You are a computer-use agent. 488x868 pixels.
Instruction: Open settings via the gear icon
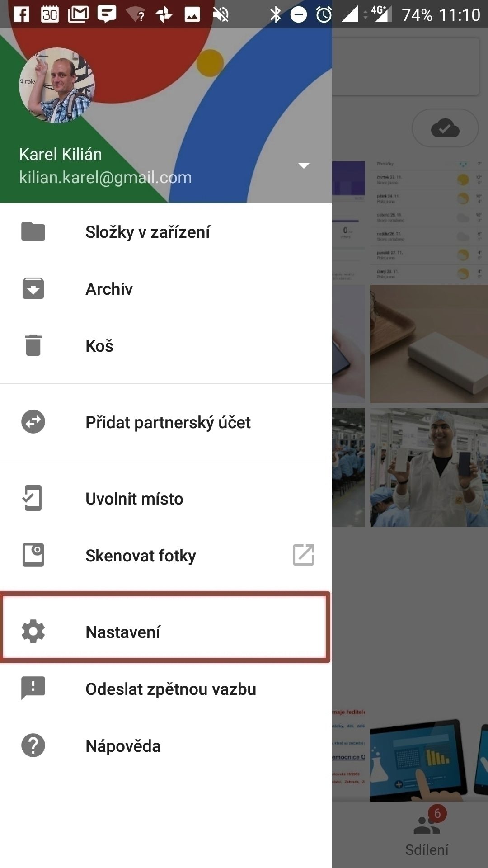33,632
